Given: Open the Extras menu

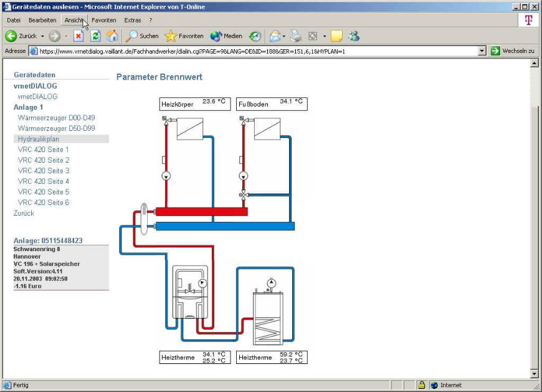Looking at the screenshot, I should click(132, 21).
